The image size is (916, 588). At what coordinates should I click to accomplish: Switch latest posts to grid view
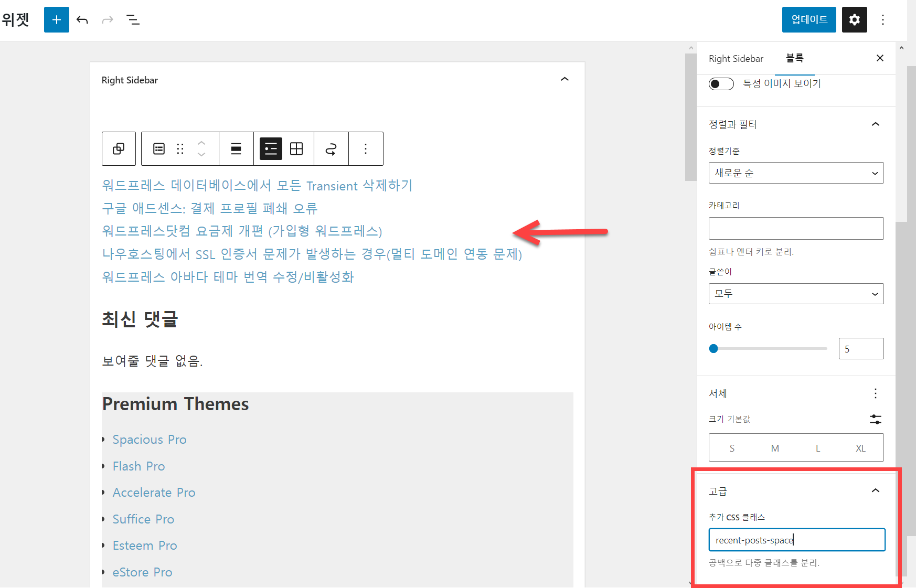click(297, 148)
